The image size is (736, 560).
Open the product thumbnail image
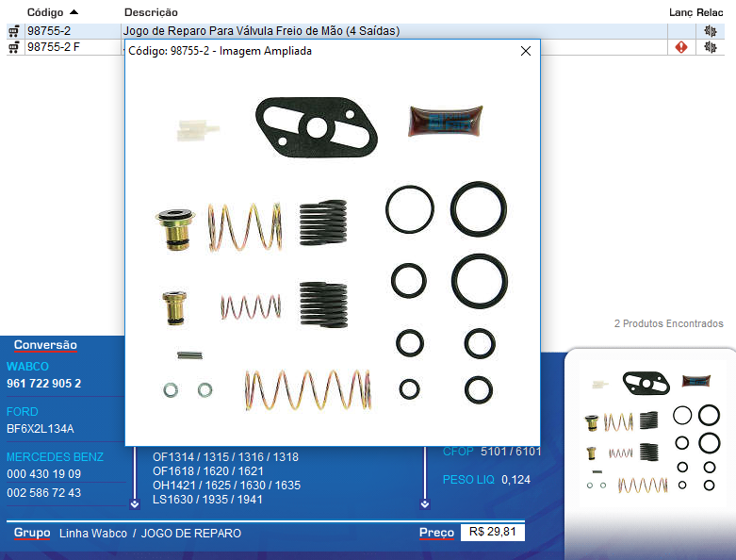pos(650,434)
